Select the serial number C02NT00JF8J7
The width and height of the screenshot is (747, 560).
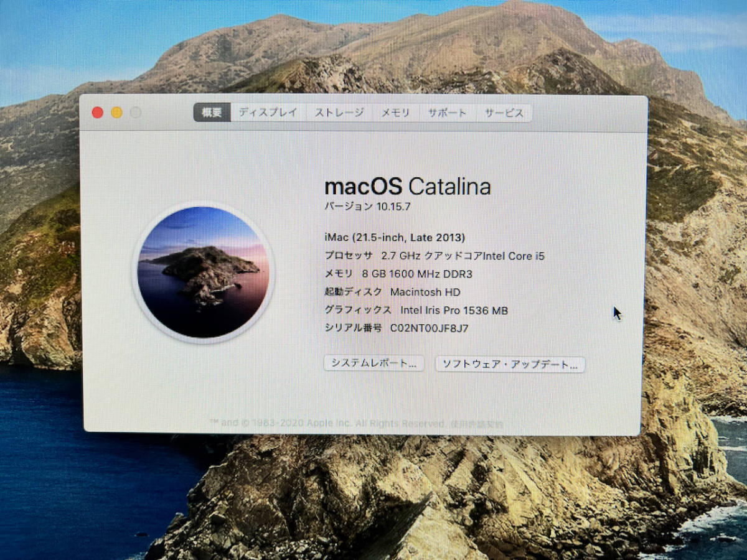(x=429, y=328)
